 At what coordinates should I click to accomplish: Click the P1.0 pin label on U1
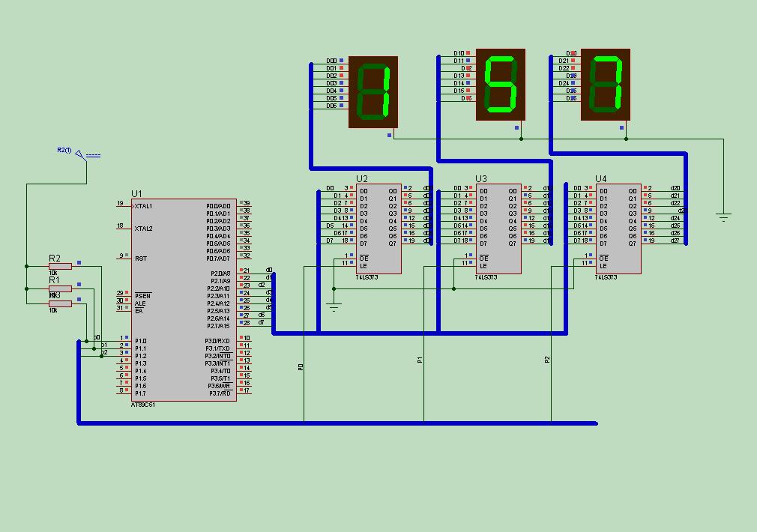[140, 341]
